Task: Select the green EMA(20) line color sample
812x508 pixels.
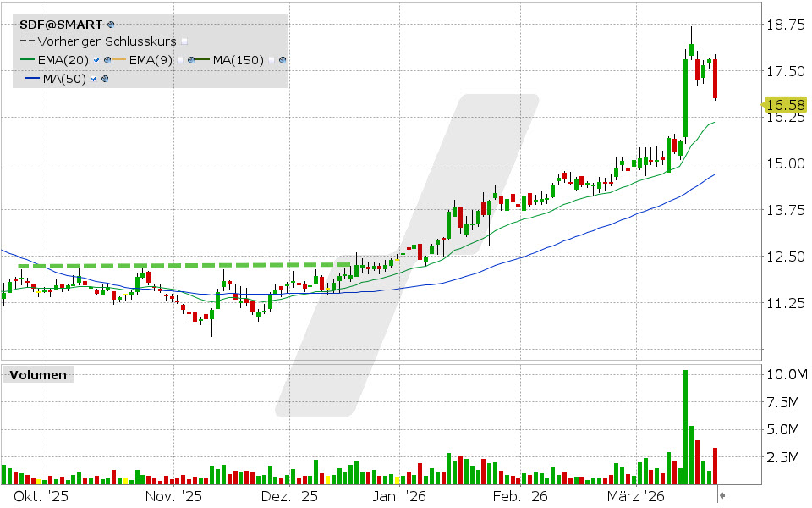Action: tap(27, 60)
